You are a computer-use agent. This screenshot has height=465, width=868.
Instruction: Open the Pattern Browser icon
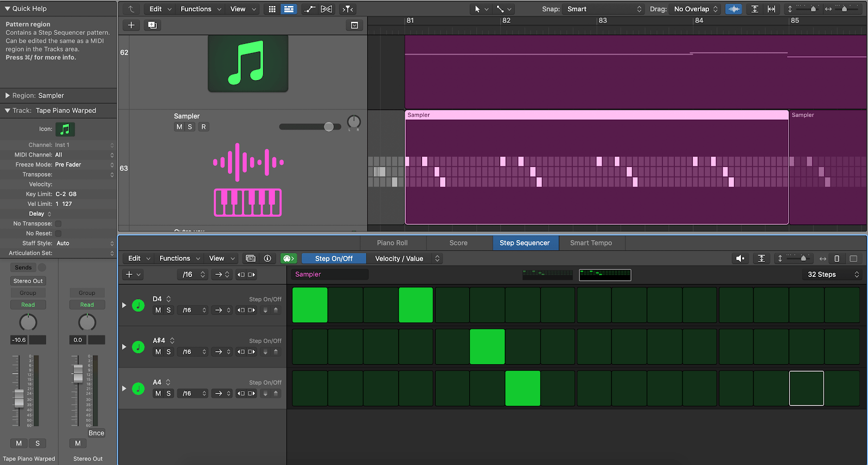[250, 259]
